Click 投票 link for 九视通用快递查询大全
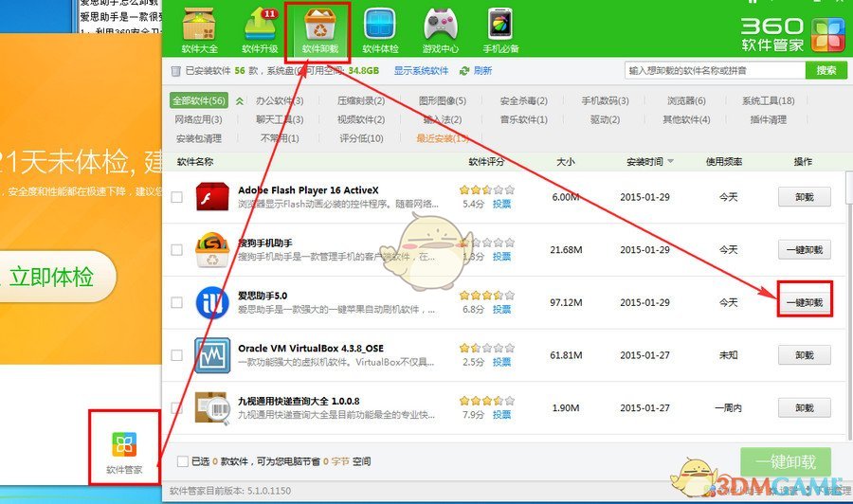Image resolution: width=853 pixels, height=504 pixels. click(501, 415)
